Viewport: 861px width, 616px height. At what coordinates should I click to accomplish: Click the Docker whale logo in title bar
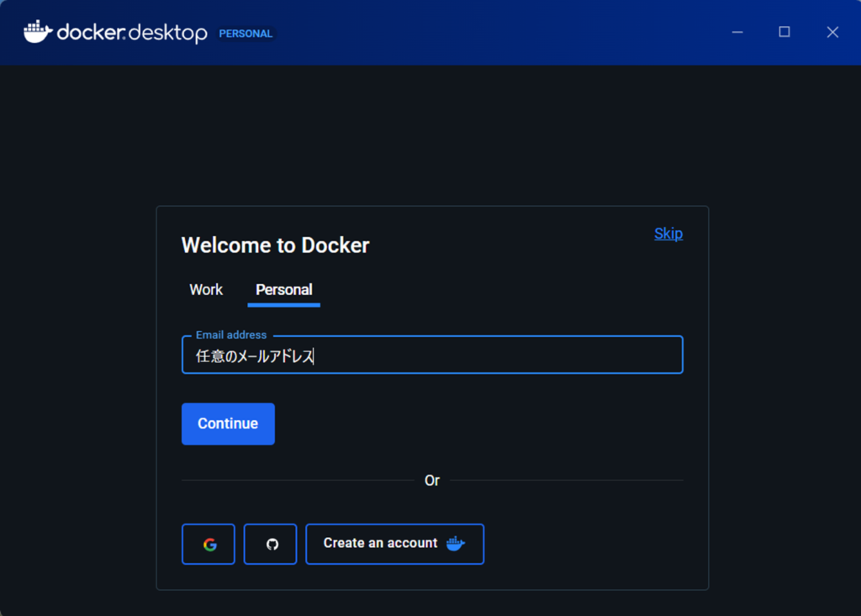38,33
